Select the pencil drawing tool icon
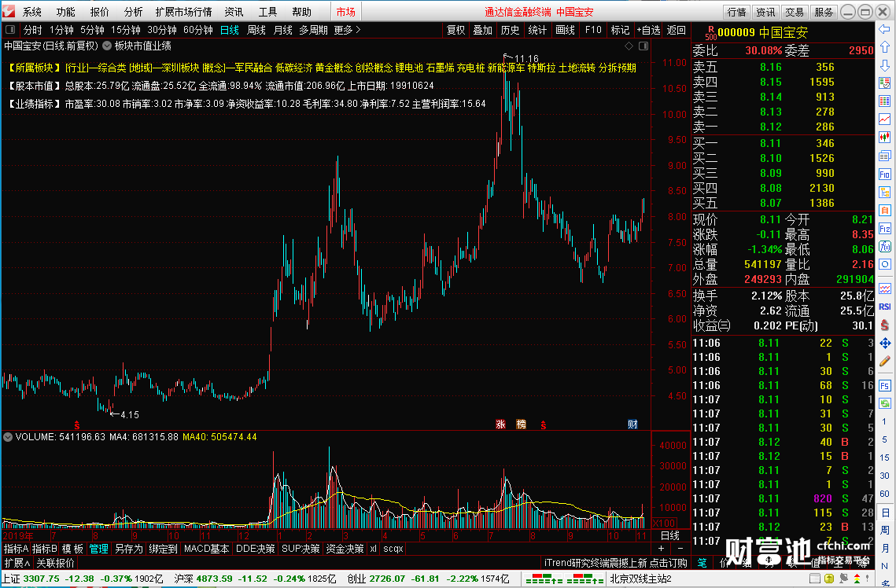This screenshot has width=896, height=588. tap(884, 362)
